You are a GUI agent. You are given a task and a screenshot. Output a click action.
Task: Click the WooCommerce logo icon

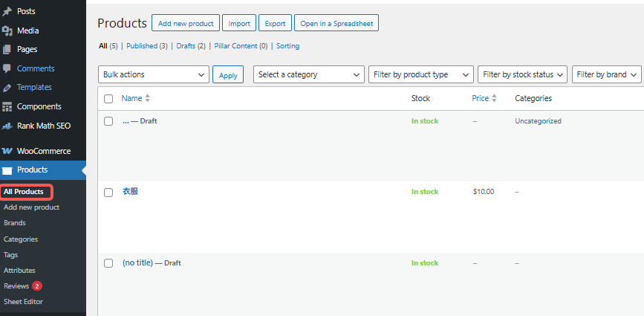[x=7, y=151]
